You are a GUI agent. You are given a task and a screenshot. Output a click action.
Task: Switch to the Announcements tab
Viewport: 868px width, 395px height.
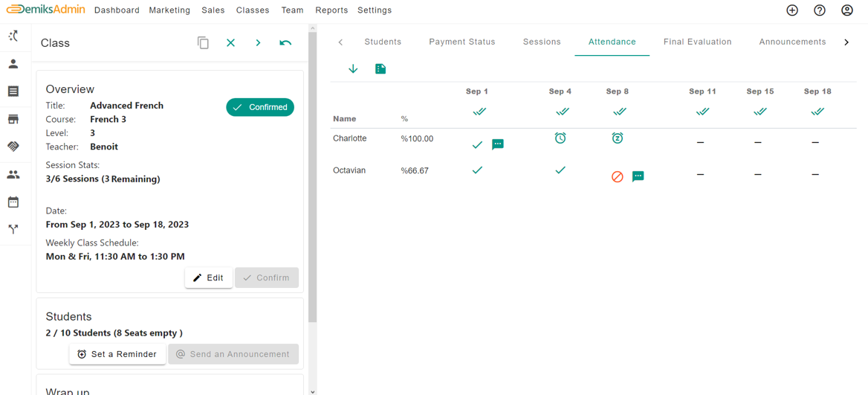792,42
